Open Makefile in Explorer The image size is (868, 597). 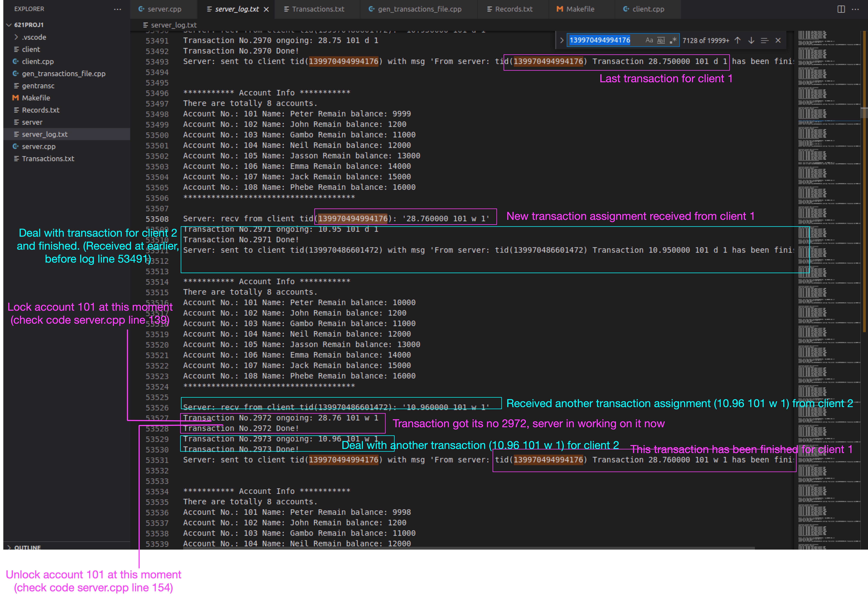(67, 98)
